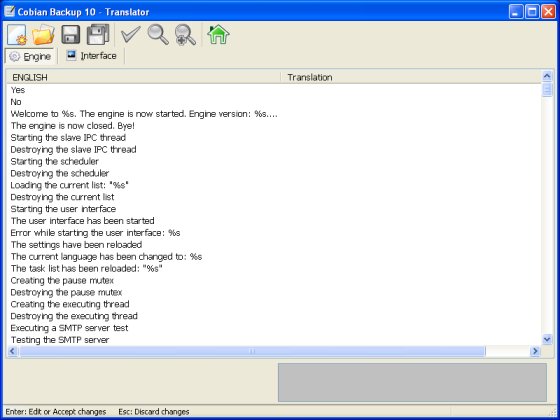Image resolution: width=560 pixels, height=420 pixels.
Task: Select 'Destroying the slave IPC thread' row
Action: (x=274, y=149)
